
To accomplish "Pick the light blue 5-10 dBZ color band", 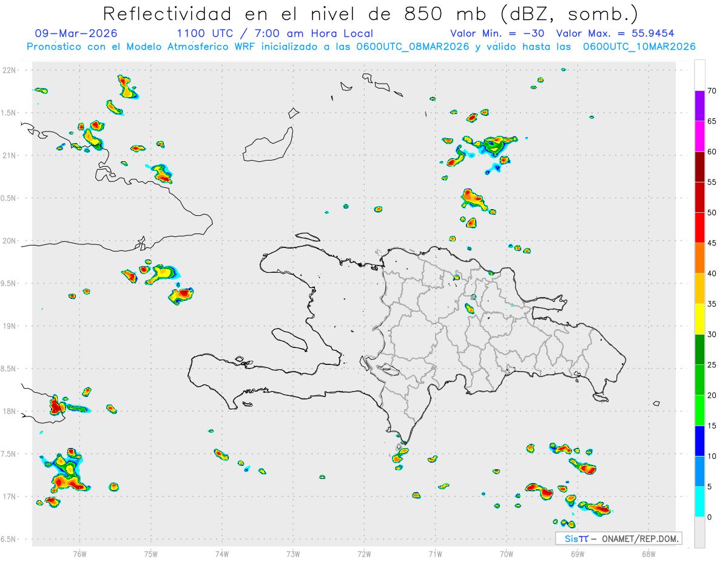I will tap(699, 472).
